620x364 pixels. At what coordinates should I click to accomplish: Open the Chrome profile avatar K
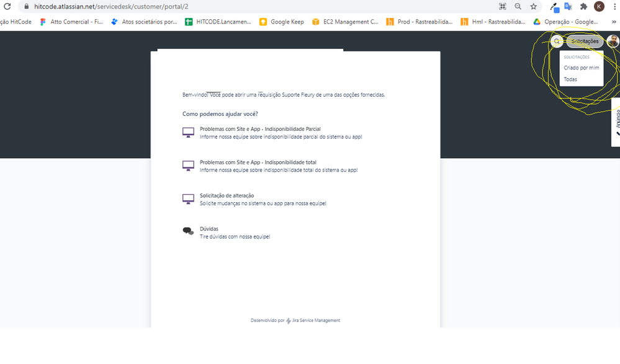tap(599, 6)
